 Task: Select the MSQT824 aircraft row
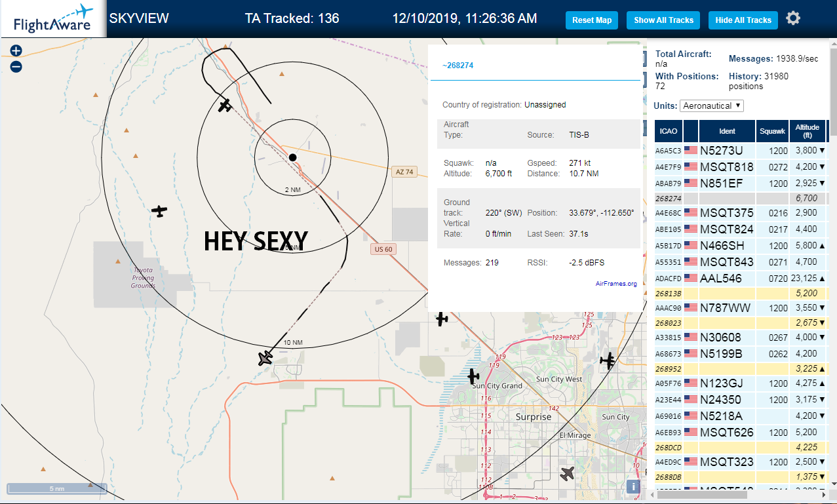741,229
